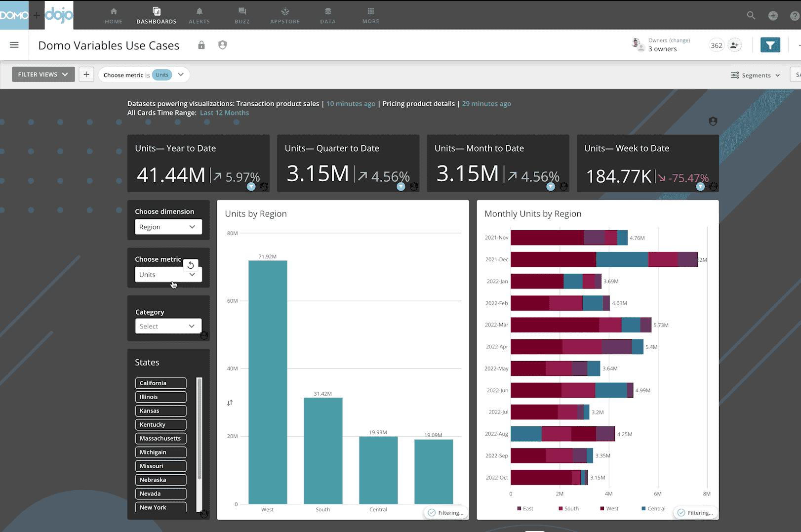
Task: Click the Units Year to Date card title
Action: pos(175,148)
